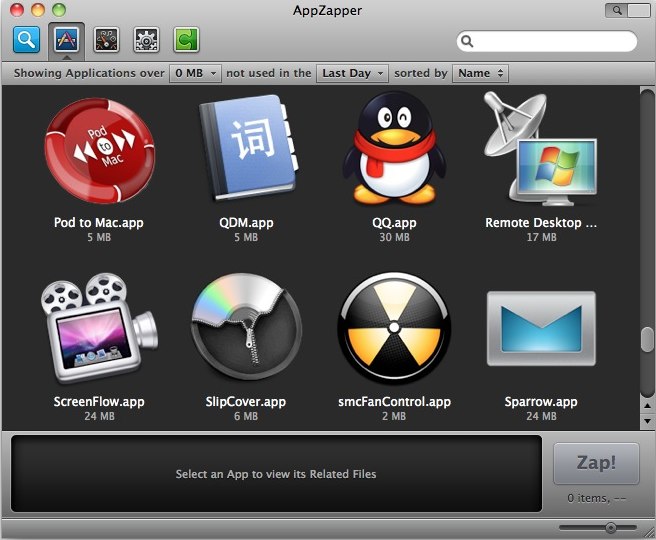
Task: Click the 17 MB size under Remote Desktop
Action: coord(541,238)
